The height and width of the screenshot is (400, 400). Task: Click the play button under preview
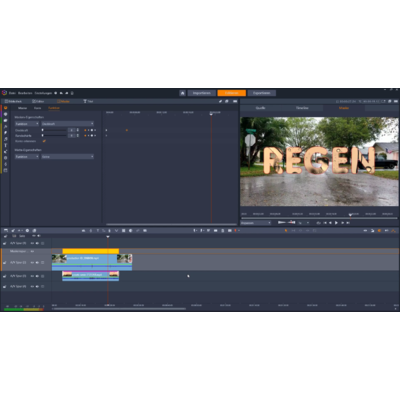click(336, 223)
